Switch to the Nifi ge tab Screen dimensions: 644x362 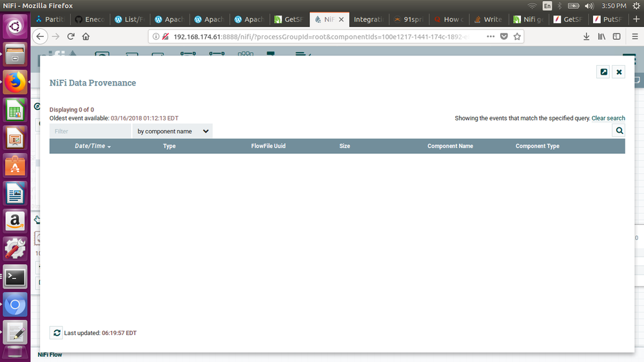point(528,19)
